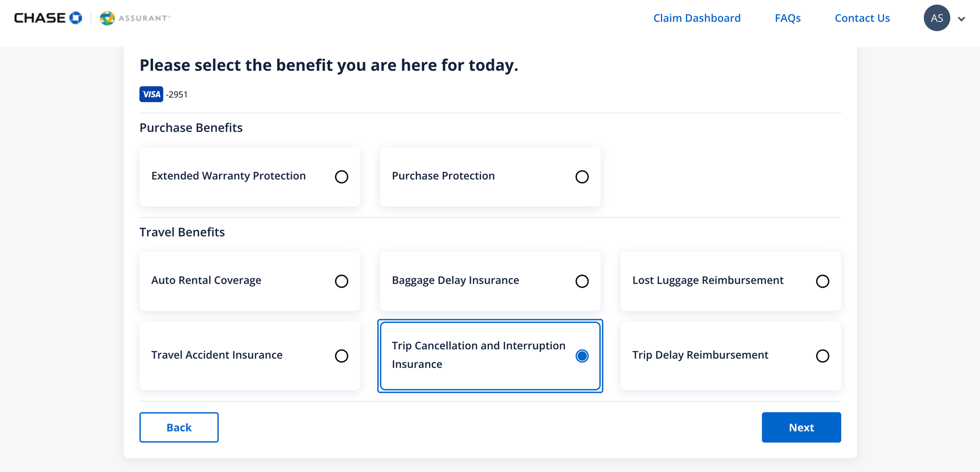Click the Chase logo
This screenshot has width=980, height=472.
pos(48,17)
